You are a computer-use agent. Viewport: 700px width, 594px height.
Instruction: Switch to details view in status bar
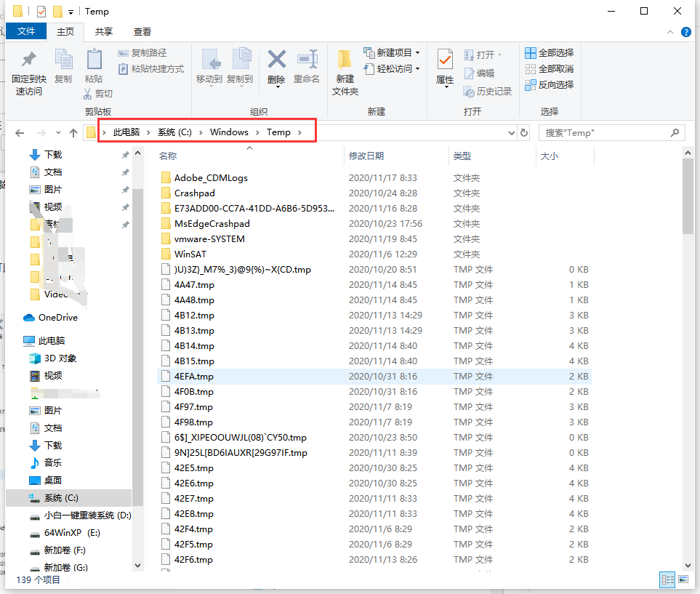point(667,579)
